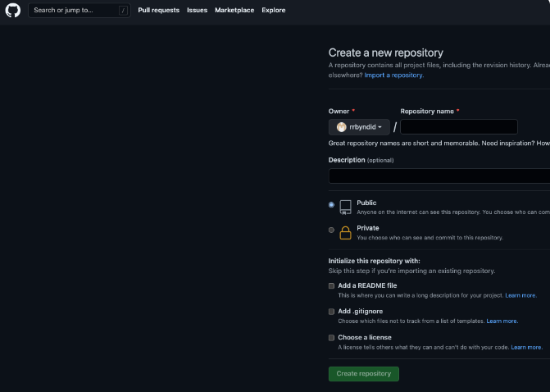
Task: Click the slash shortcut key icon
Action: 123,11
